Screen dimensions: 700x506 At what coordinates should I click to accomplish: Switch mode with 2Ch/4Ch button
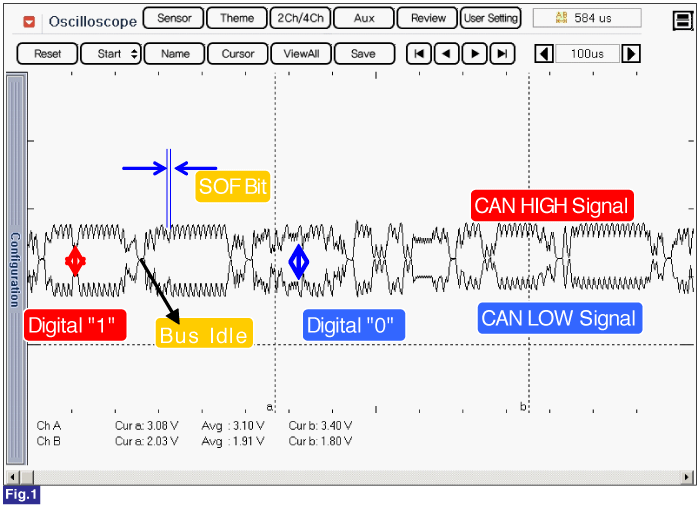(300, 18)
